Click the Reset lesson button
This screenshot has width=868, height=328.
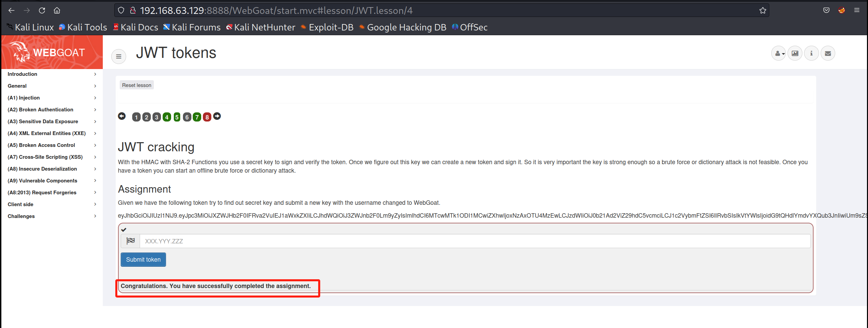[137, 85]
